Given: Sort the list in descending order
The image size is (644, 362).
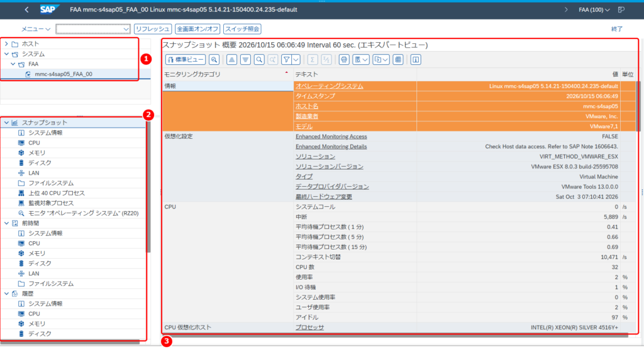Looking at the screenshot, I should (x=246, y=60).
